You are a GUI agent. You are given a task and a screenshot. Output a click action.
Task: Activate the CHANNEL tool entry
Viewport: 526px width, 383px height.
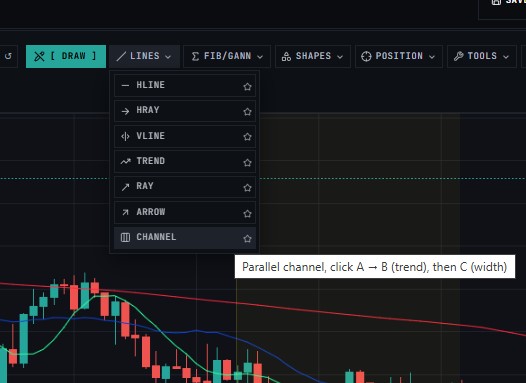185,238
